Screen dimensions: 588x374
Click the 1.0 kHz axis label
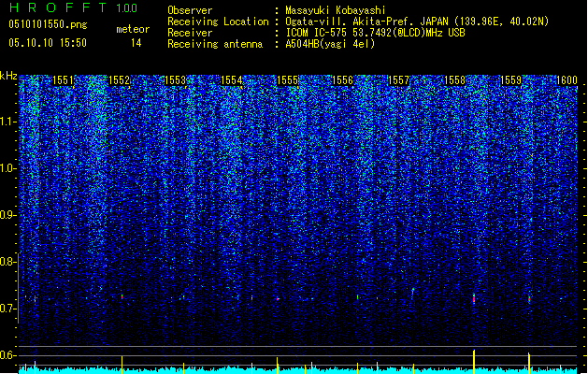point(7,168)
